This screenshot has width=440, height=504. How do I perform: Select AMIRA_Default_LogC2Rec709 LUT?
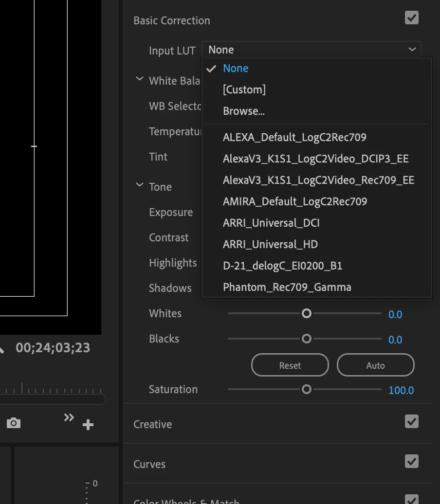(x=317, y=201)
